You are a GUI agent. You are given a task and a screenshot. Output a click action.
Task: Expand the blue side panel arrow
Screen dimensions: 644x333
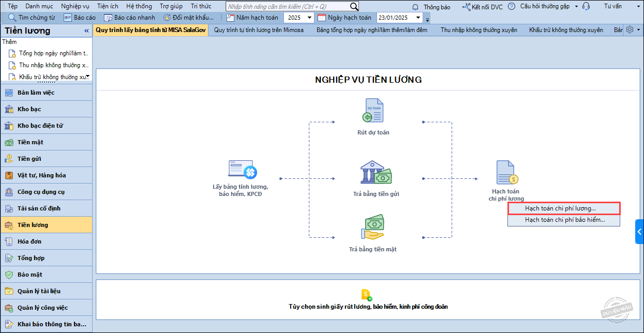pos(639,232)
